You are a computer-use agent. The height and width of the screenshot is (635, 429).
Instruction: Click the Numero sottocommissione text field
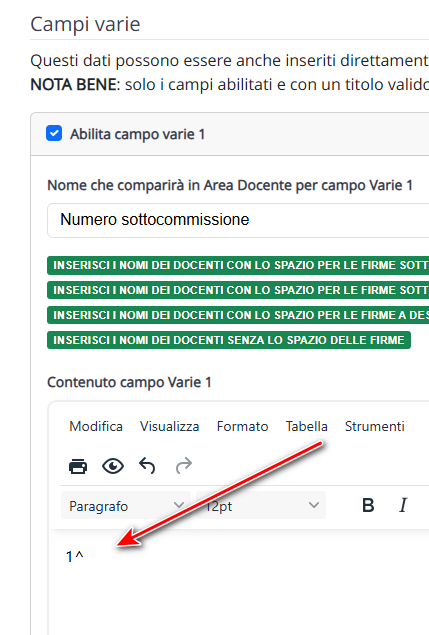coord(238,220)
